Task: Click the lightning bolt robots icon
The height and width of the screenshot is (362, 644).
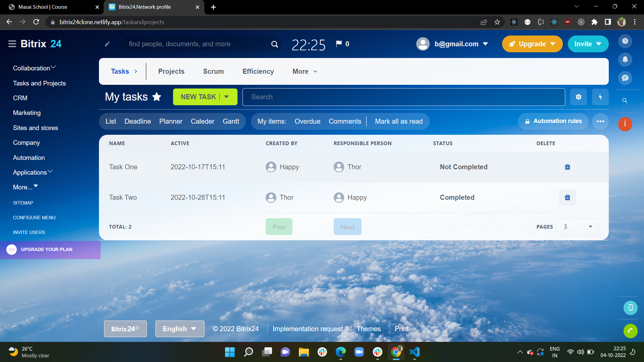Action: tap(600, 97)
